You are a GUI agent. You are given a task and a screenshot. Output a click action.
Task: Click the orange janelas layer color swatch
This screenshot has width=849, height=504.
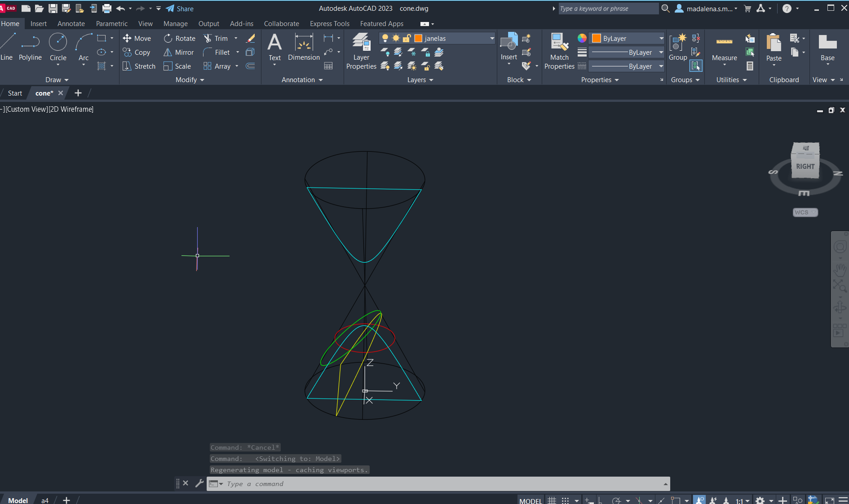pos(418,39)
